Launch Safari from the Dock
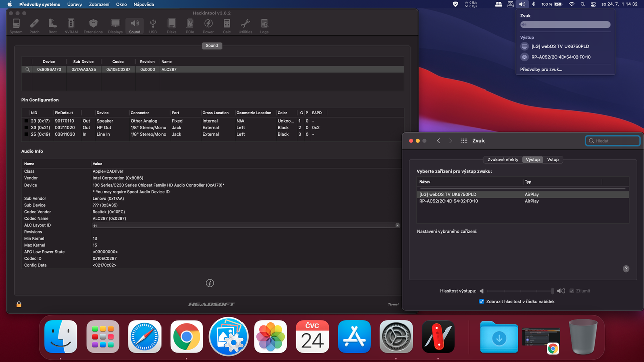The image size is (644, 362). [x=145, y=336]
